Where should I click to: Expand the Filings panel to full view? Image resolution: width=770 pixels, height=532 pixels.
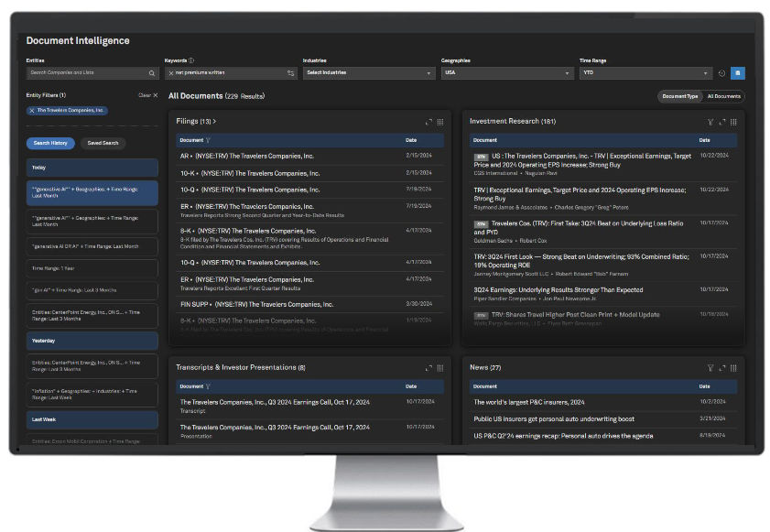(x=428, y=122)
